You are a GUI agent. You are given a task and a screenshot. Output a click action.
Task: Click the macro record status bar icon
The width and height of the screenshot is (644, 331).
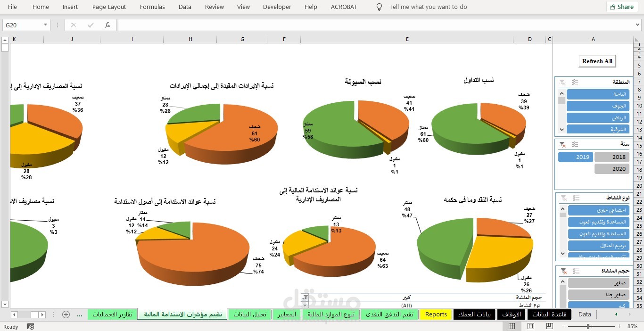coord(31,326)
